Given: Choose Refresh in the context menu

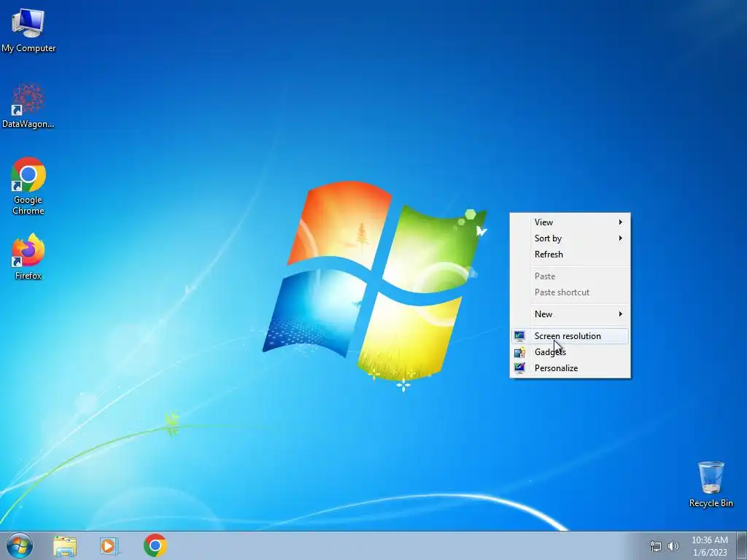Looking at the screenshot, I should pyautogui.click(x=570, y=254).
